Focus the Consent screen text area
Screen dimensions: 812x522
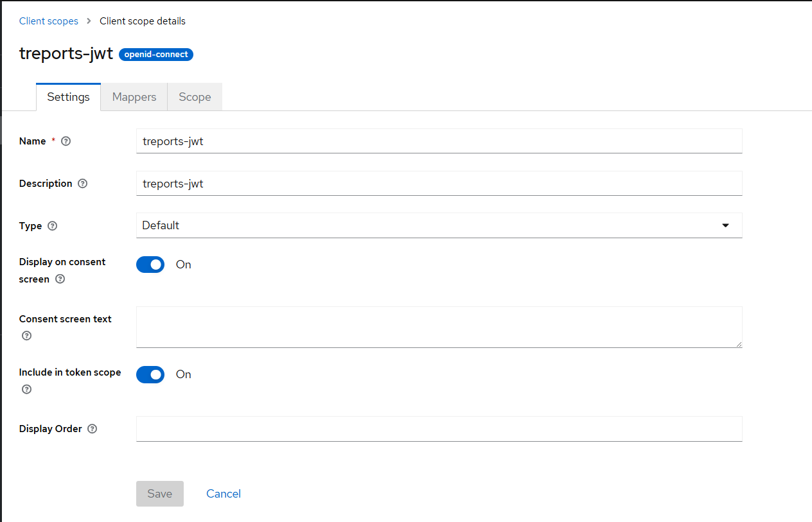tap(439, 327)
